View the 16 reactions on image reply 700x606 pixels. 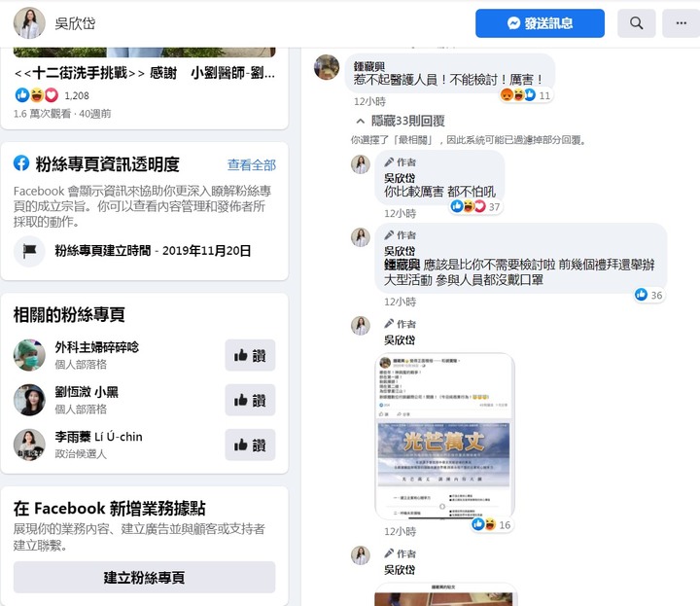492,524
